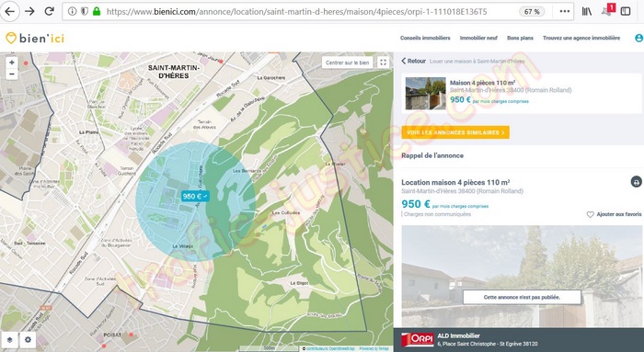Open user account profile icon

[x=639, y=39]
